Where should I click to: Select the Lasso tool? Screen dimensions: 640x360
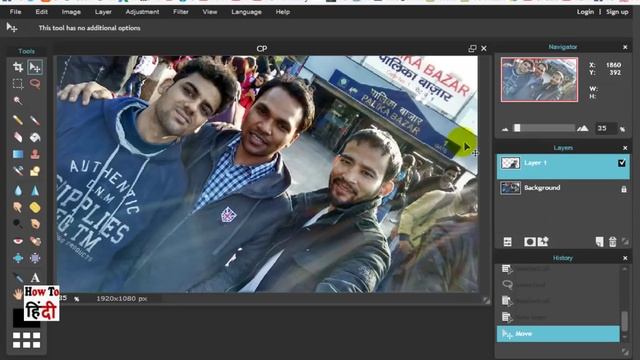click(35, 84)
